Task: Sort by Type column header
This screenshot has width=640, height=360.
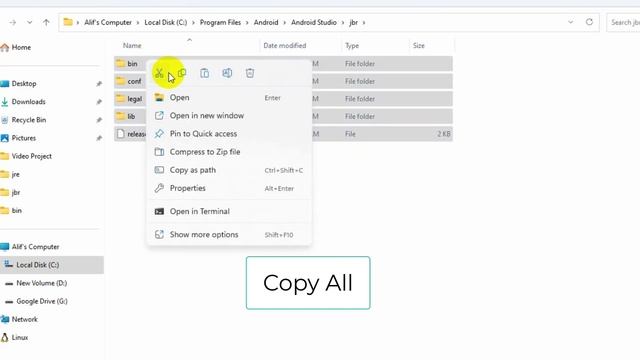Action: click(x=352, y=46)
